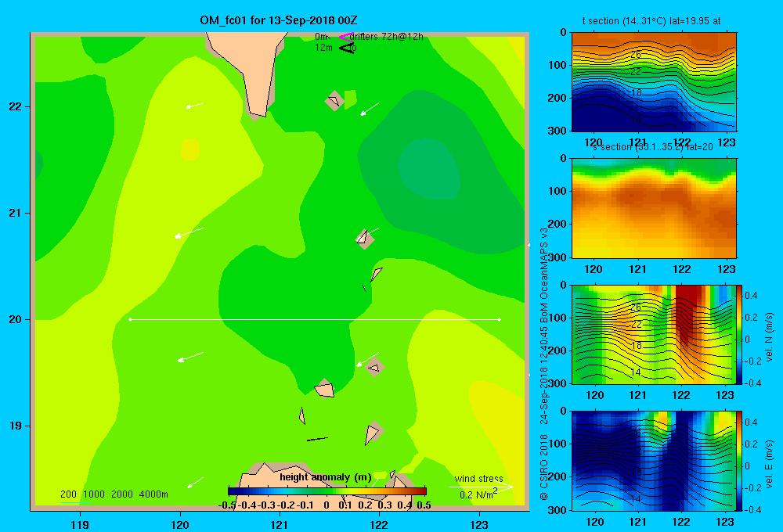Click longitude label '123' below main map
This screenshot has width=783, height=532.
click(x=479, y=524)
